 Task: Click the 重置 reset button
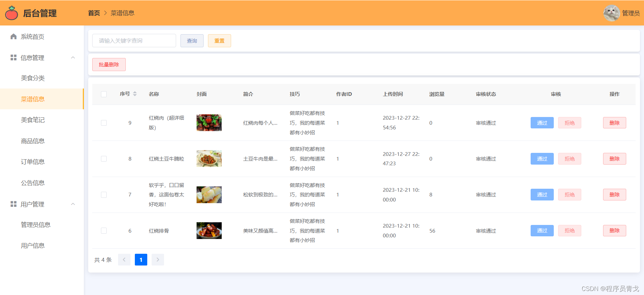219,41
